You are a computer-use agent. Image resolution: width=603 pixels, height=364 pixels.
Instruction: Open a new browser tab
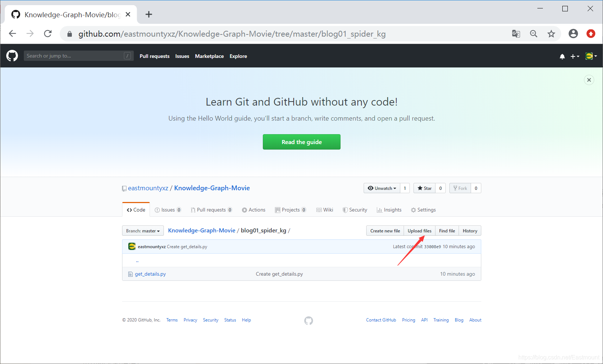click(148, 14)
